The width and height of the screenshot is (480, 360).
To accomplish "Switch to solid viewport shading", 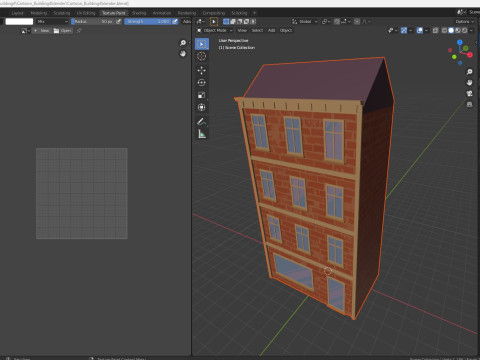I will pyautogui.click(x=451, y=30).
